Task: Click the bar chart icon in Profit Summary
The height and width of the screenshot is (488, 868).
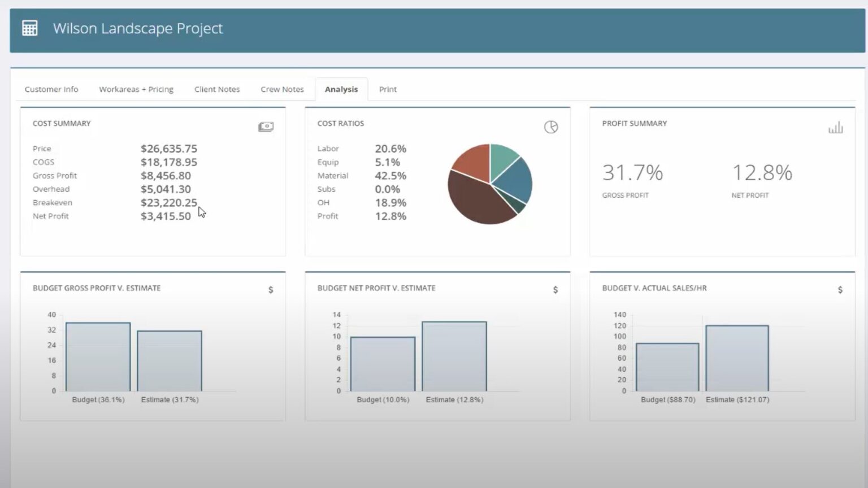Action: pyautogui.click(x=835, y=128)
